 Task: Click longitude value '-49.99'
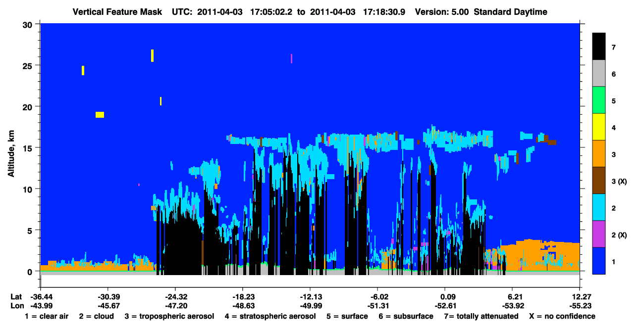pos(310,306)
